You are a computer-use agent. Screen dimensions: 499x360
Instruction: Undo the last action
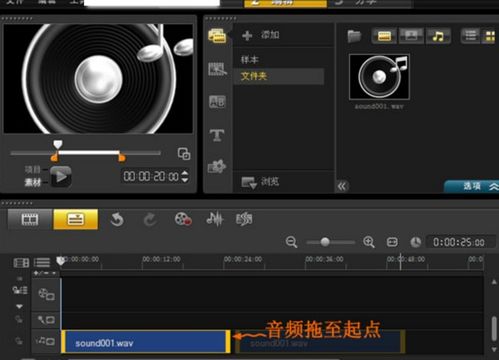[117, 220]
